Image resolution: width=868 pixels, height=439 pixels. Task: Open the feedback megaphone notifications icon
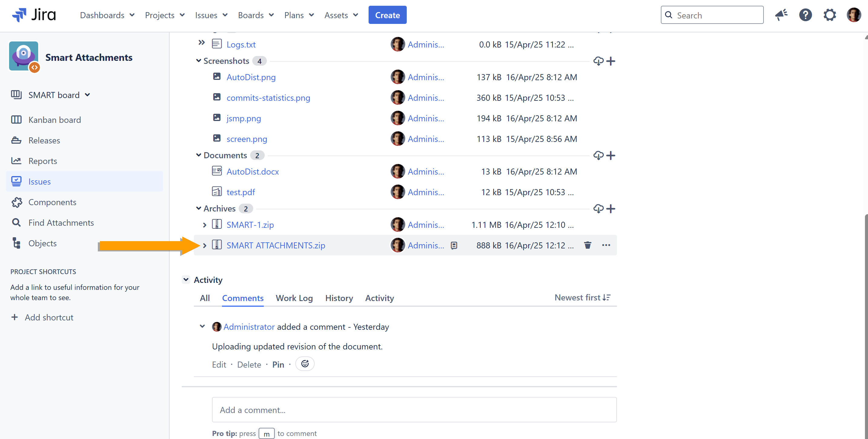tap(781, 15)
